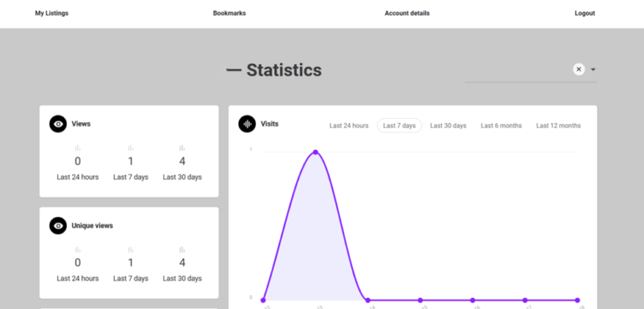Click the Visits chart title
The height and width of the screenshot is (309, 644).
[269, 124]
